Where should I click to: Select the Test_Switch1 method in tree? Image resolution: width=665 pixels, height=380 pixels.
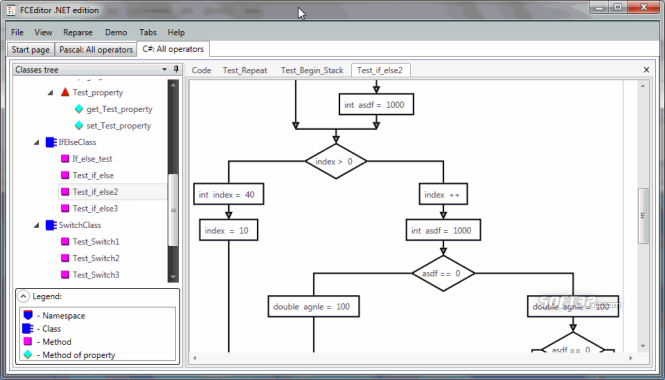pyautogui.click(x=96, y=241)
